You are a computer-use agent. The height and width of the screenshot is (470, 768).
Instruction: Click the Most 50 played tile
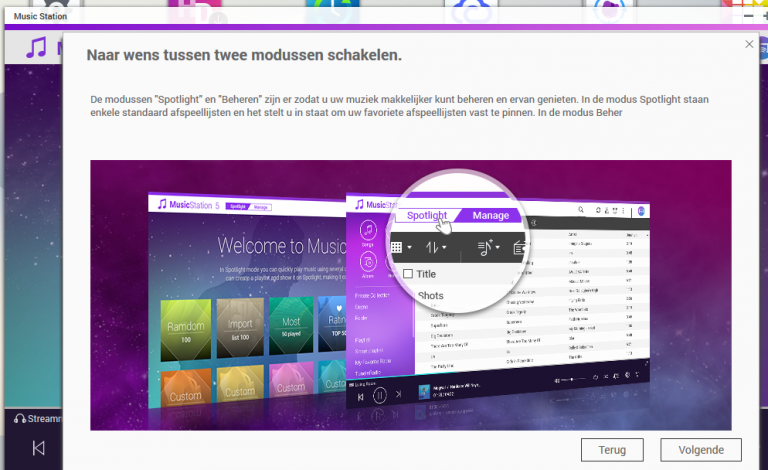291,326
